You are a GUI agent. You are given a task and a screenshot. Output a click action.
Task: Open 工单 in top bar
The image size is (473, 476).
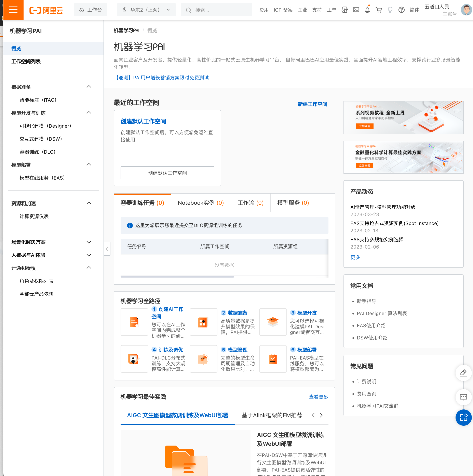[332, 10]
